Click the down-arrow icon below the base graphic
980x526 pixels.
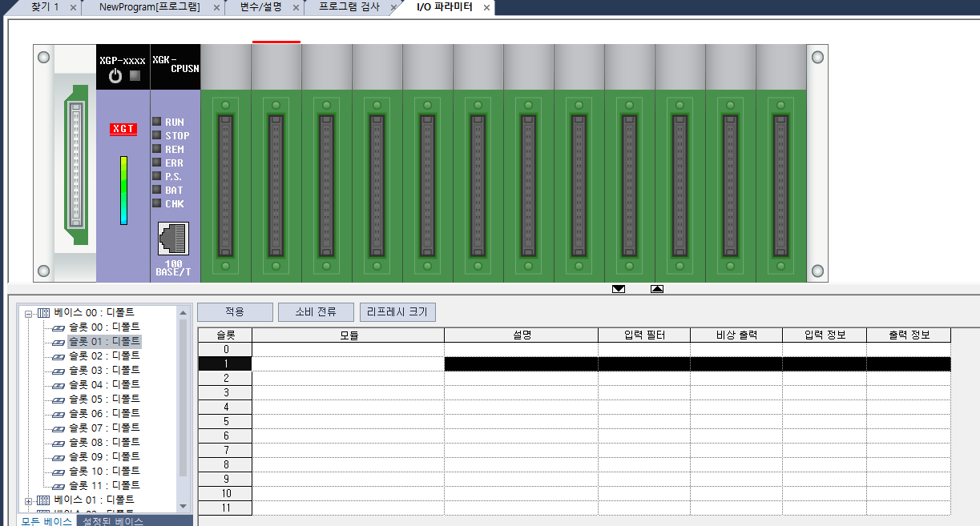click(x=618, y=289)
